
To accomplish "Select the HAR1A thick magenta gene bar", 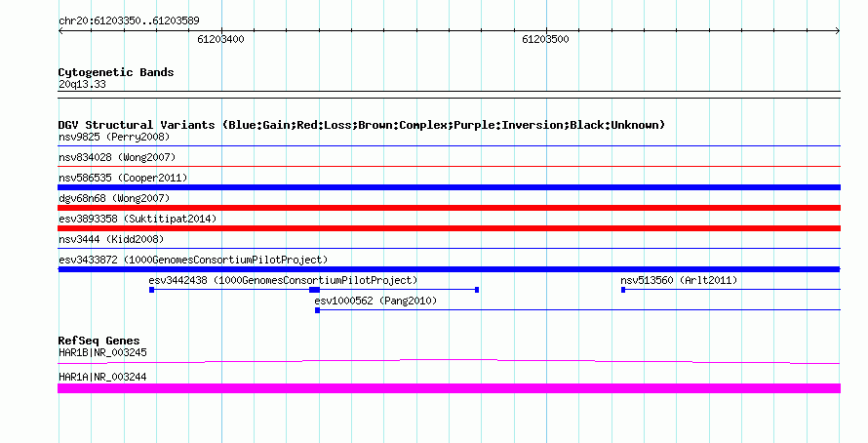I will point(449,388).
